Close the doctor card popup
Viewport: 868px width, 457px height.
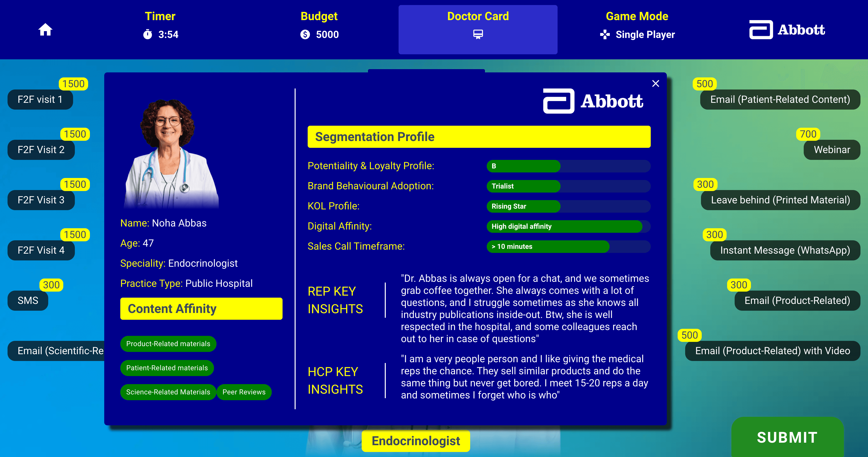point(655,84)
